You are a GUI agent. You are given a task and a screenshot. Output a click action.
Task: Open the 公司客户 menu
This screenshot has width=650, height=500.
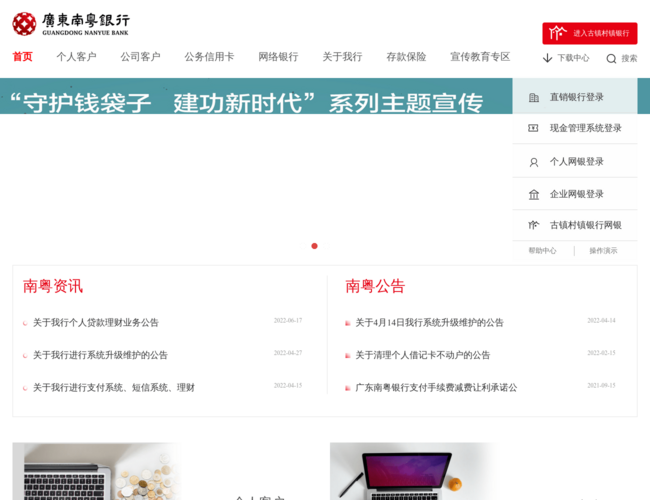coord(140,57)
